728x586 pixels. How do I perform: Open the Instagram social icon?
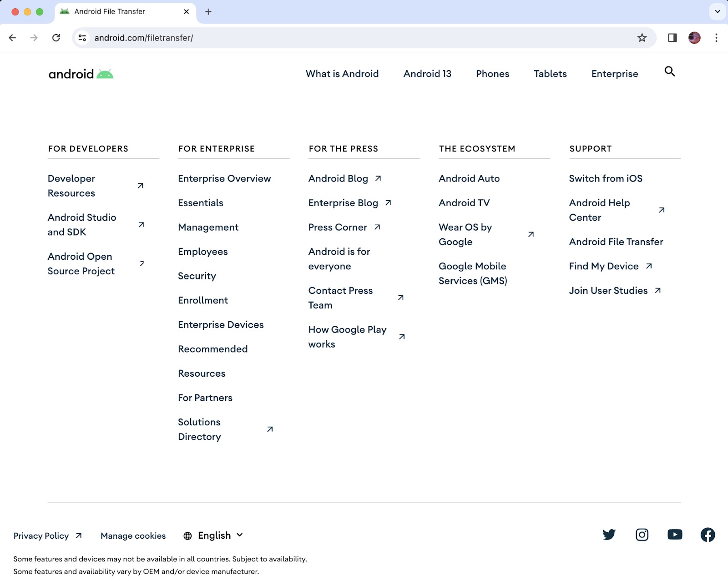(x=642, y=535)
